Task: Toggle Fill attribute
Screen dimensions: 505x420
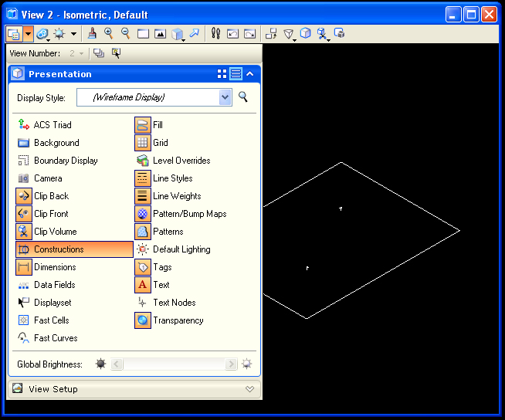Action: [149, 125]
